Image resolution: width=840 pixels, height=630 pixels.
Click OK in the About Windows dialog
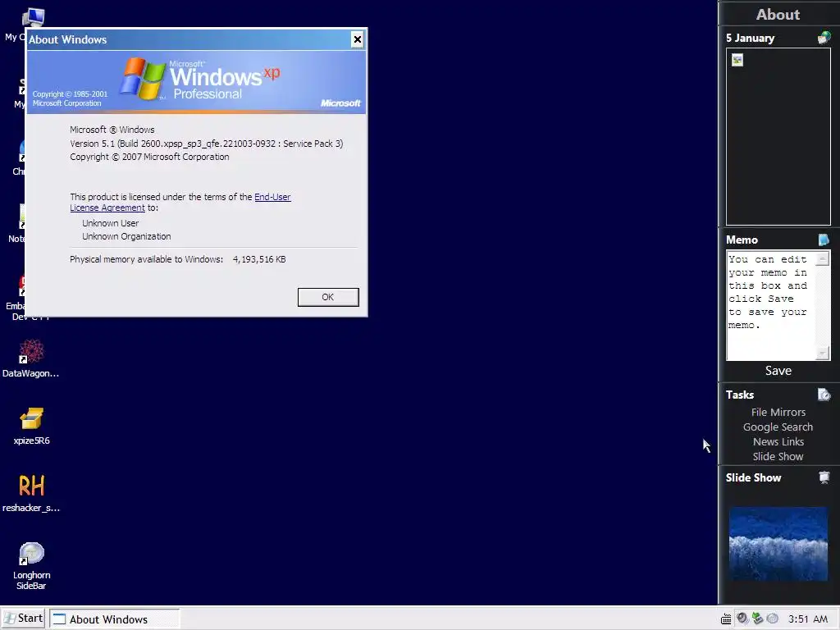point(328,297)
